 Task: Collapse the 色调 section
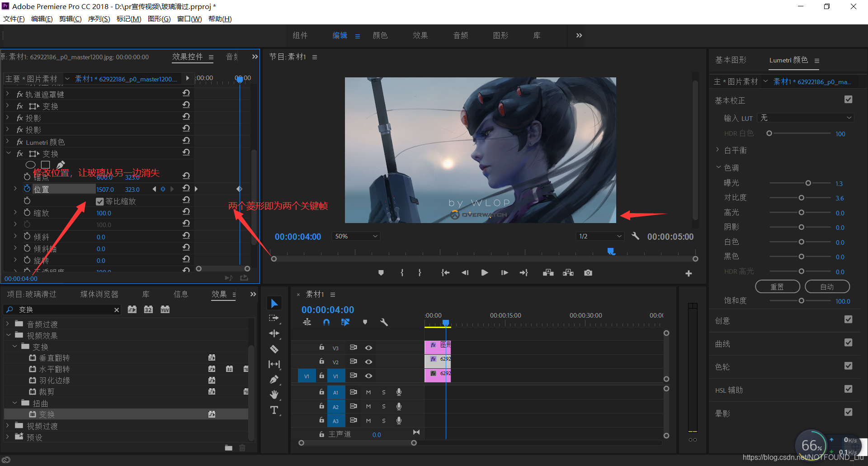tap(718, 167)
